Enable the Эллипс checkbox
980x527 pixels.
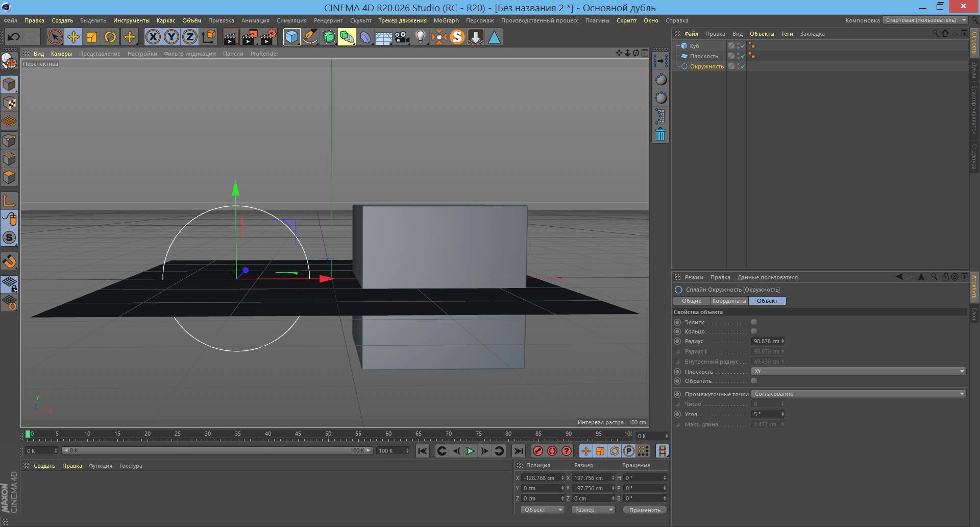[754, 322]
